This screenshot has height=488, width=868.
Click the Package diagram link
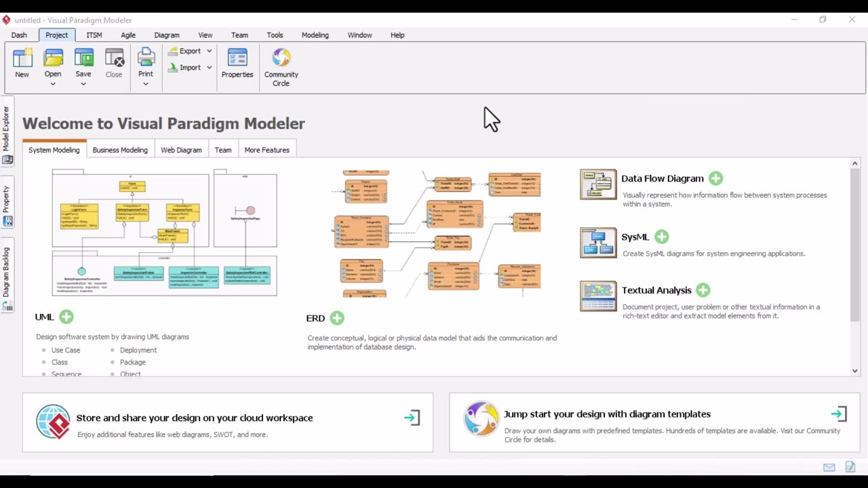[x=133, y=363]
